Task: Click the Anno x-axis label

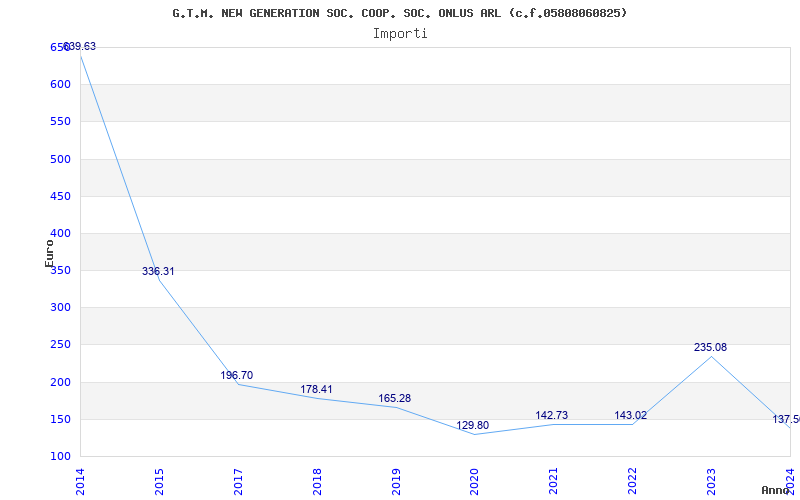Action: pos(775,490)
